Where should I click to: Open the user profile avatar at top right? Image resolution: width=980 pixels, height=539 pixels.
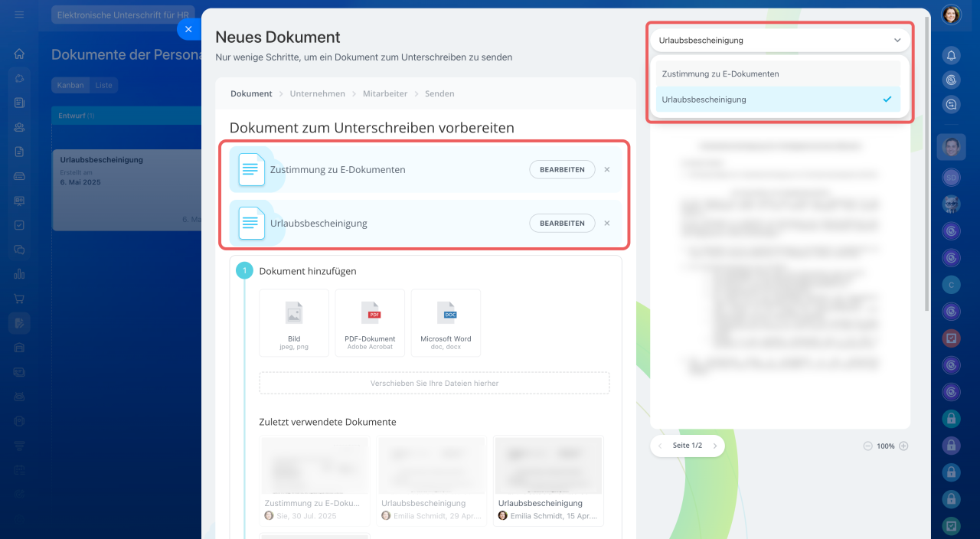pos(951,15)
